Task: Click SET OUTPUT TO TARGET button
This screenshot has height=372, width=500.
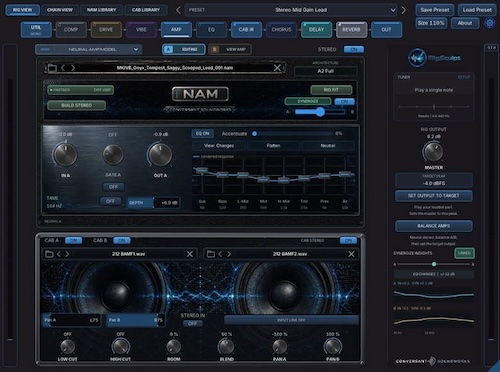Action: (433, 196)
